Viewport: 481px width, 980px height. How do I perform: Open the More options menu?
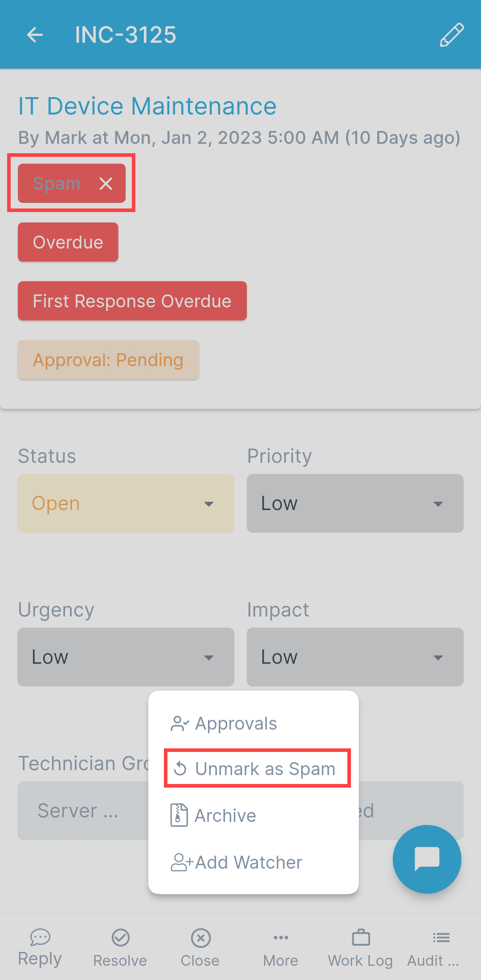click(x=281, y=938)
